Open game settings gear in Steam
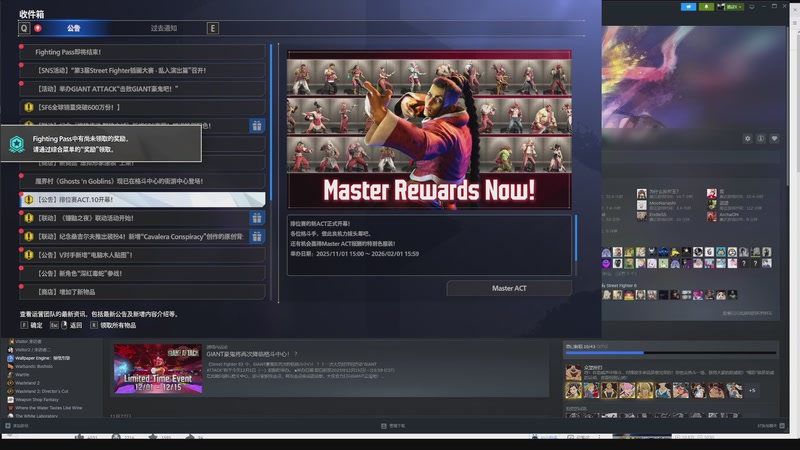Viewport: 800px width, 450px height. 747,138
